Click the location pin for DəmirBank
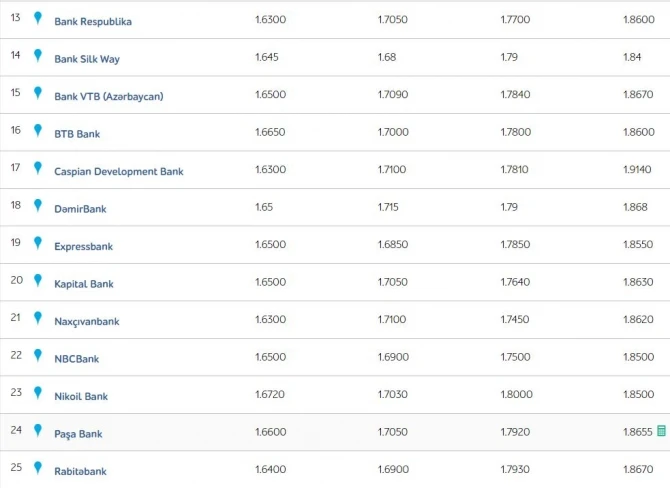This screenshot has height=488, width=670. coord(38,206)
